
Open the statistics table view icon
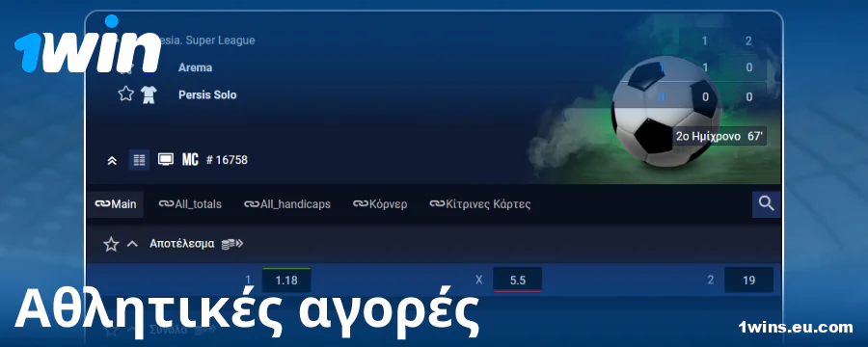tap(139, 160)
